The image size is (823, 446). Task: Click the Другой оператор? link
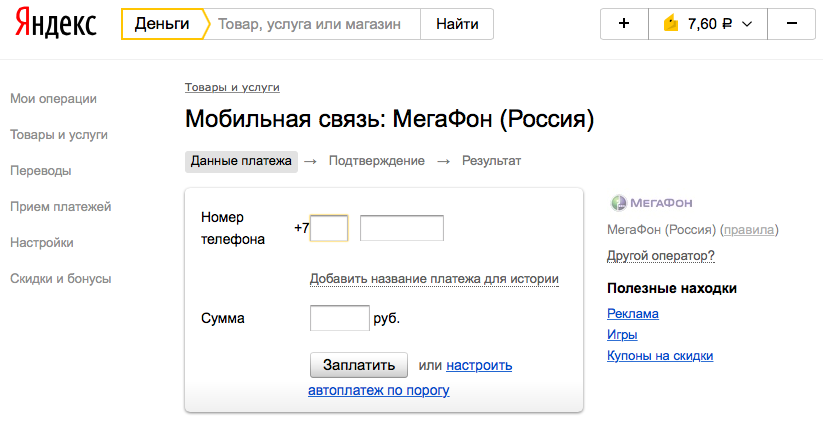661,256
